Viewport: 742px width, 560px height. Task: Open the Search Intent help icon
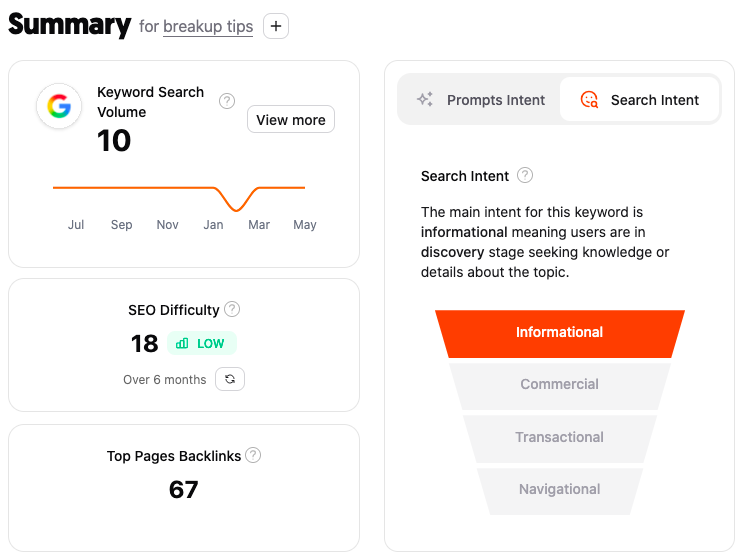pos(525,175)
